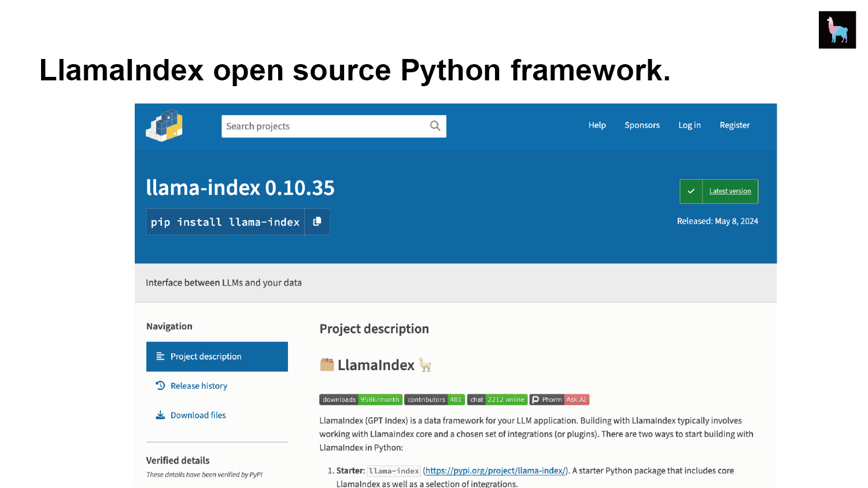The height and width of the screenshot is (488, 868).
Task: Click 'These details have been verified by PyPI'
Action: coord(204,475)
